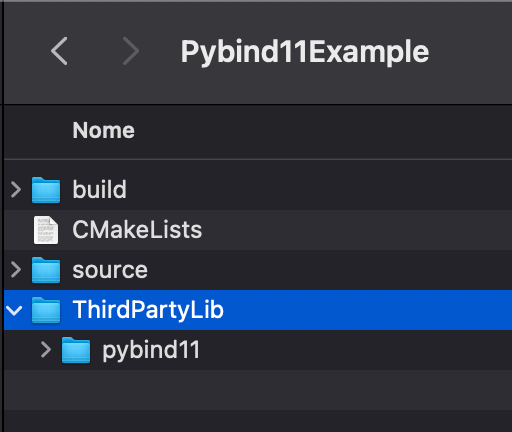Select the source folder name
This screenshot has width=512, height=432.
[110, 270]
